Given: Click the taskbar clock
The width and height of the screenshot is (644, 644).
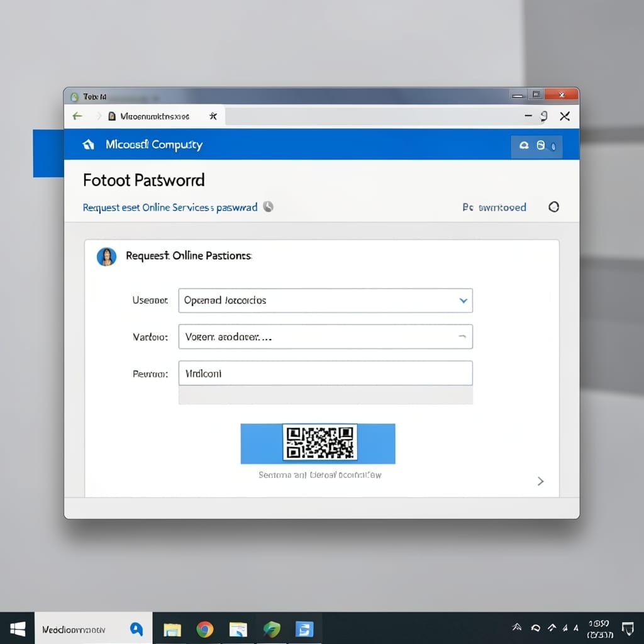Looking at the screenshot, I should (x=600, y=629).
